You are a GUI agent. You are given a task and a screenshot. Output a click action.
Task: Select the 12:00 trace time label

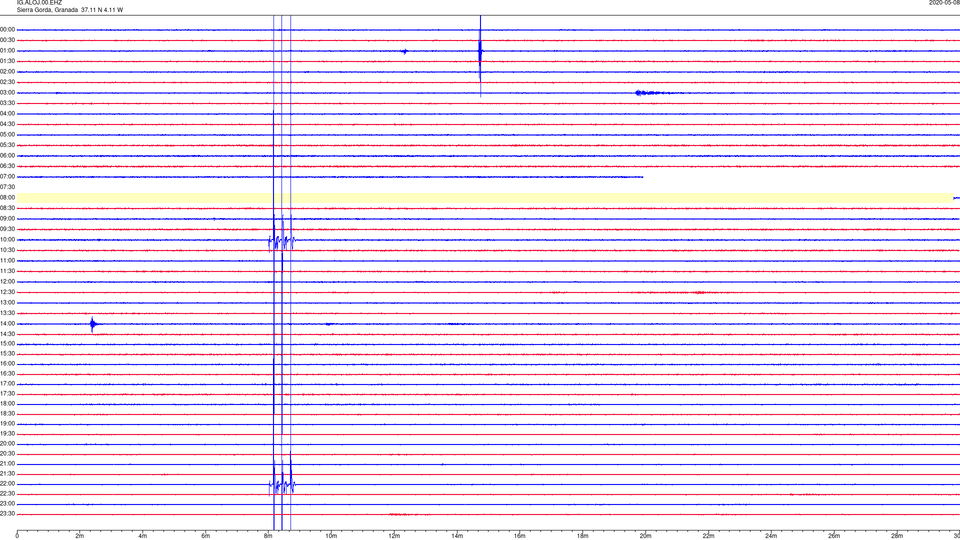(x=7, y=282)
